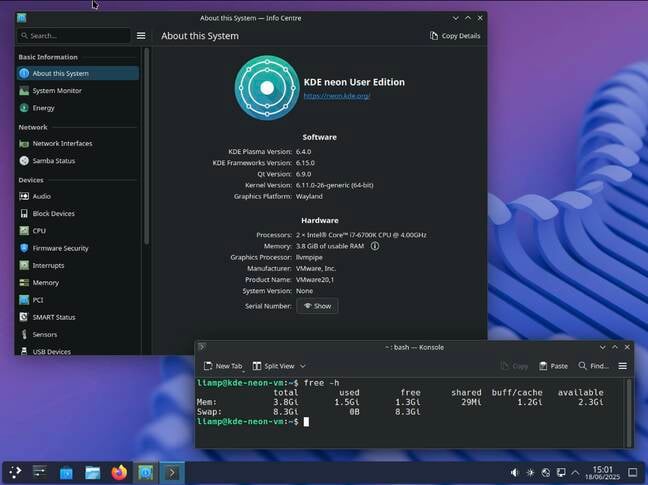Open Discover software store from taskbar
Screen dimensions: 648x485
pos(66,472)
